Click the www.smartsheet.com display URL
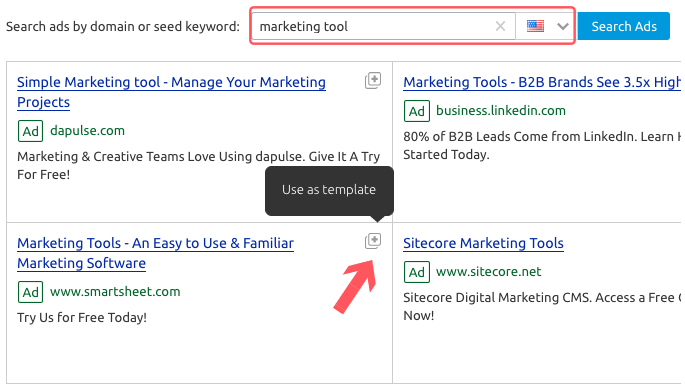Image resolution: width=685 pixels, height=389 pixels. pyautogui.click(x=115, y=291)
